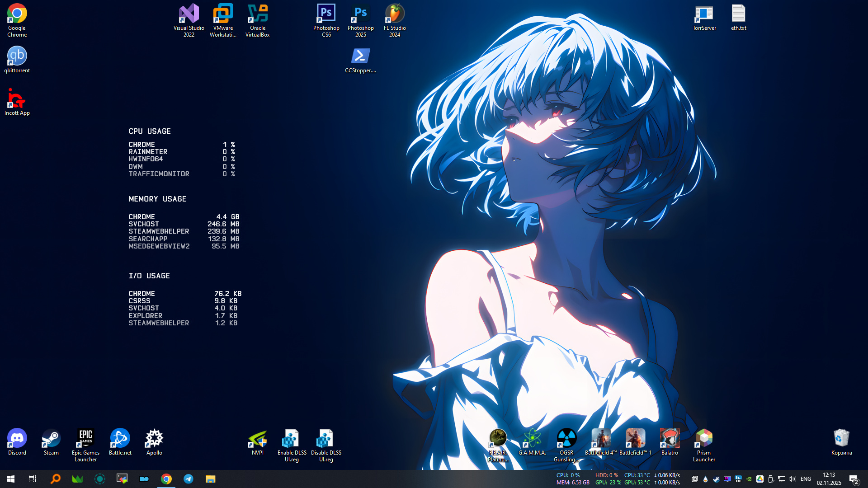Click the Windows Start button
868x488 pixels.
tap(11, 479)
